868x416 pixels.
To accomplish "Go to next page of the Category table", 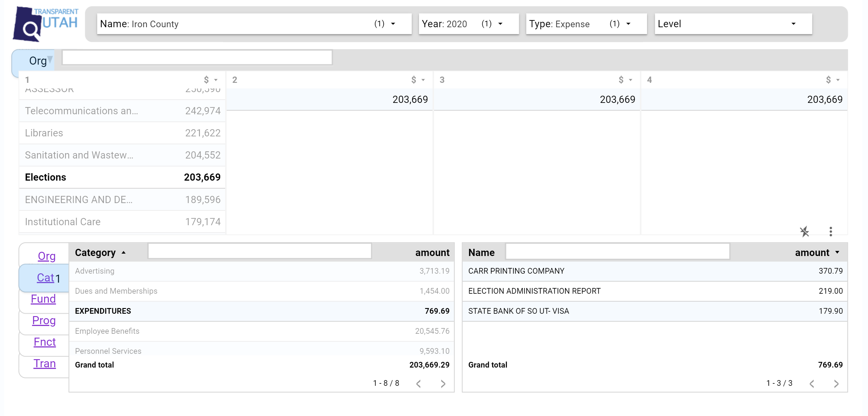I will [443, 384].
